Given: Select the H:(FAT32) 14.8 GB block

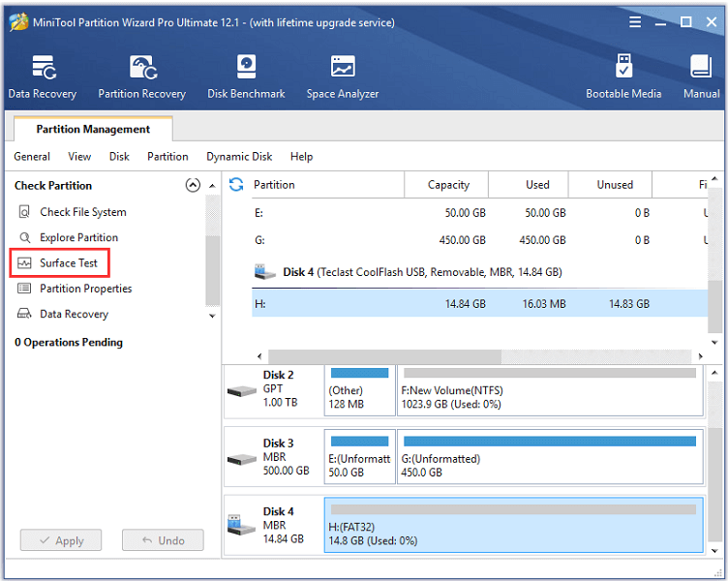Looking at the screenshot, I should [514, 525].
